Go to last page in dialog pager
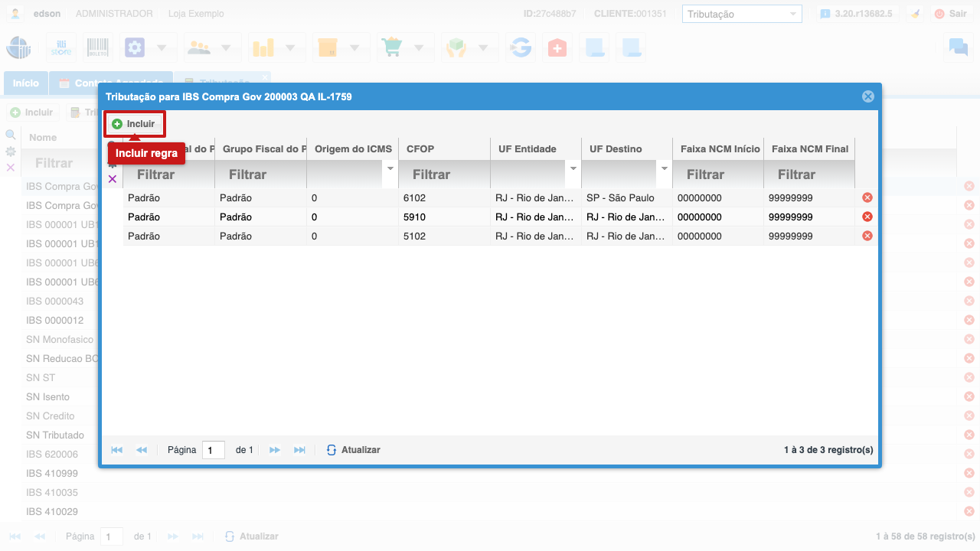Viewport: 980px width, 551px height. (x=299, y=450)
